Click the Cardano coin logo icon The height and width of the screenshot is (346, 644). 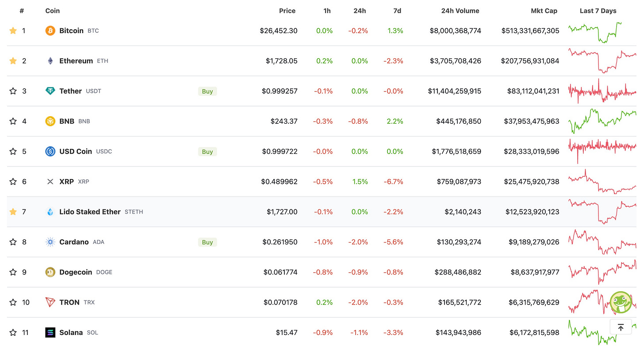pyautogui.click(x=50, y=242)
